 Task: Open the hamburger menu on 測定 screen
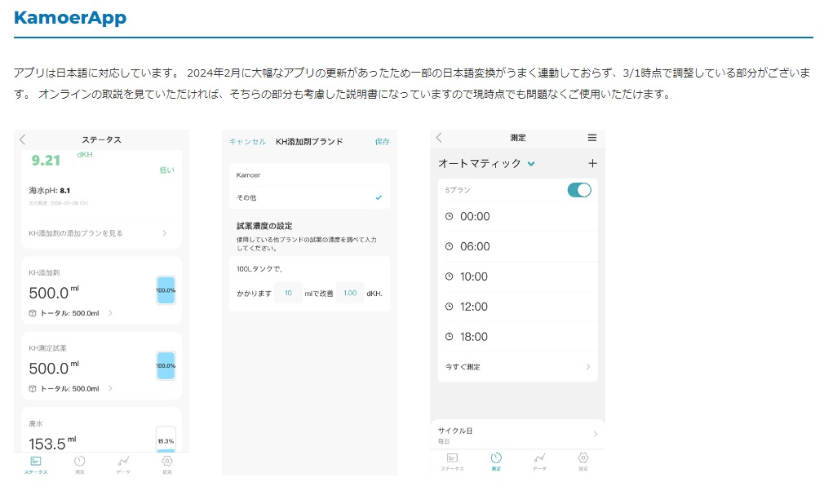pos(591,138)
